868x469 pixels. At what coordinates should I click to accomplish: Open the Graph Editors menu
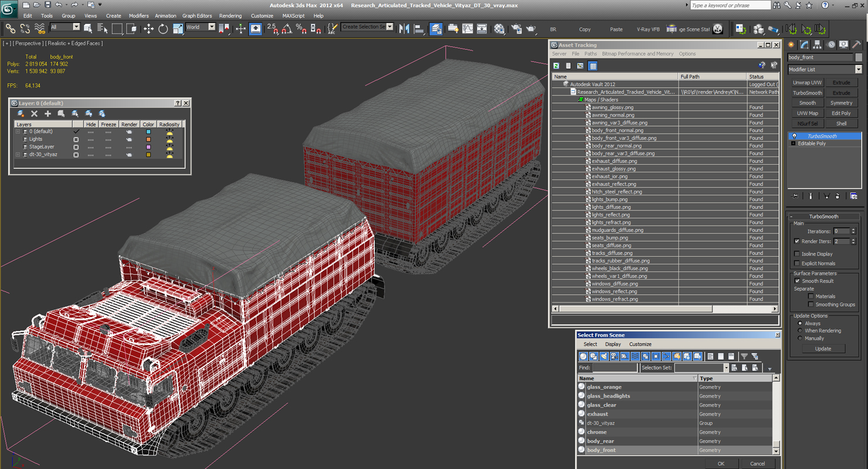pyautogui.click(x=197, y=16)
